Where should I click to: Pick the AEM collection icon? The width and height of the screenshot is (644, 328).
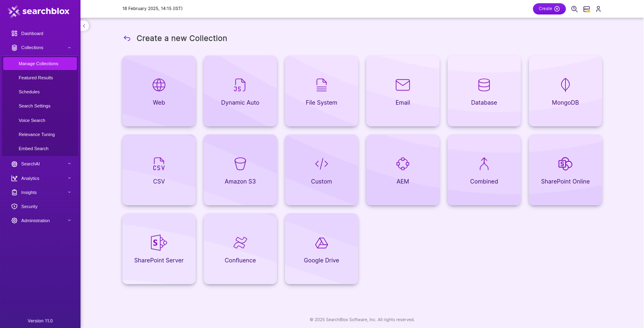click(x=403, y=164)
